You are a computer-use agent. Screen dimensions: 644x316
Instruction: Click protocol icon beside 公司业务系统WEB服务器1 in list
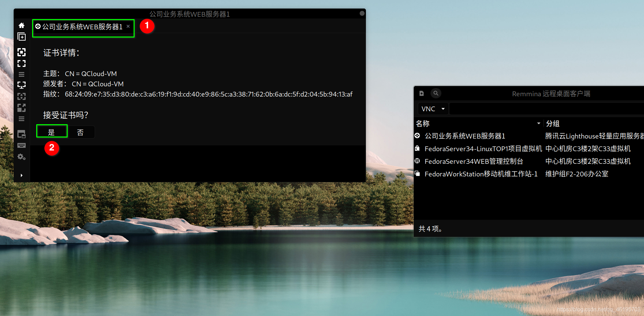pyautogui.click(x=417, y=136)
